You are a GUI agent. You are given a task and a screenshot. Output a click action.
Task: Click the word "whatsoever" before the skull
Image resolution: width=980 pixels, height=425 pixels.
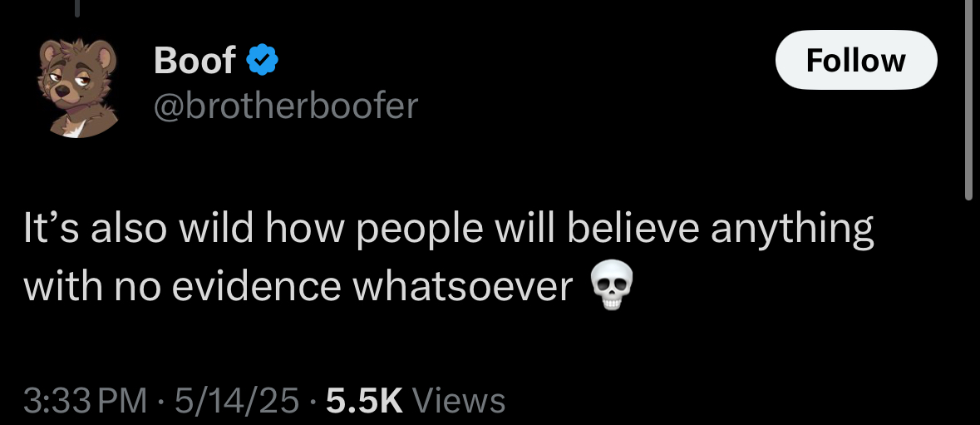tap(462, 286)
